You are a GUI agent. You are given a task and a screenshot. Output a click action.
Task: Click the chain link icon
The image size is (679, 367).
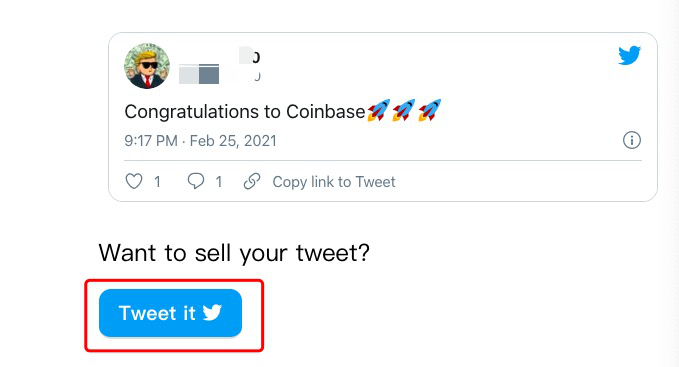click(x=252, y=181)
